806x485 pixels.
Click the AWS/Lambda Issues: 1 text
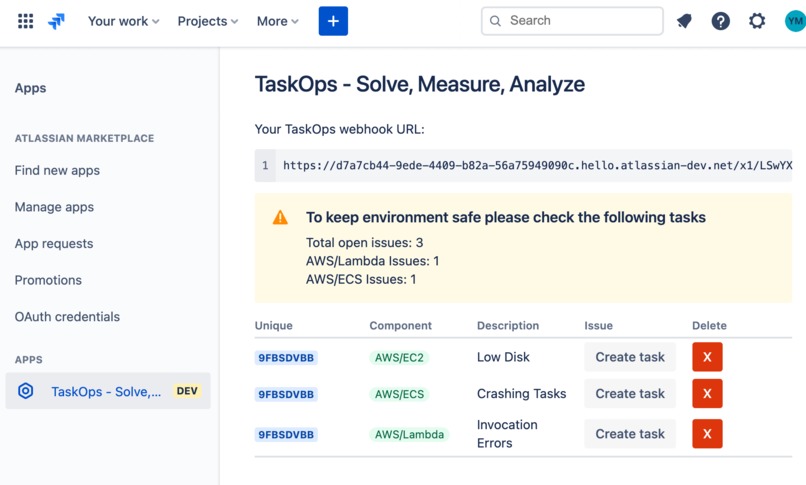372,261
